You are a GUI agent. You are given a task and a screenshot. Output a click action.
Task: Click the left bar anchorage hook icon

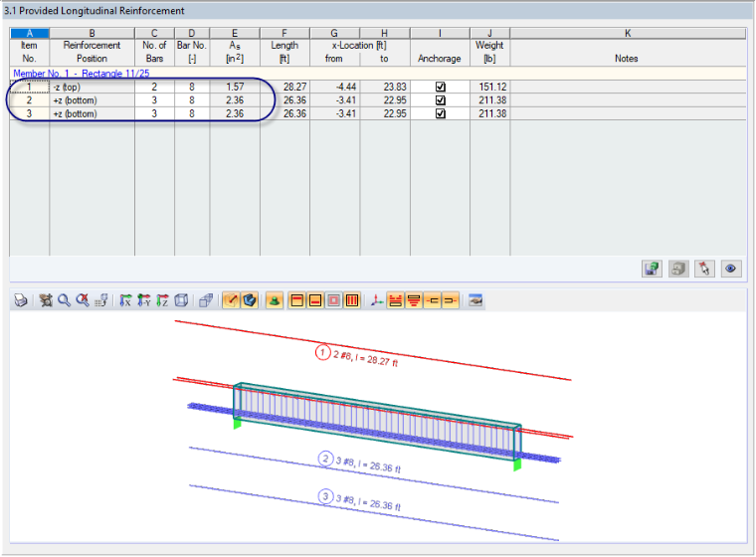[x=433, y=300]
